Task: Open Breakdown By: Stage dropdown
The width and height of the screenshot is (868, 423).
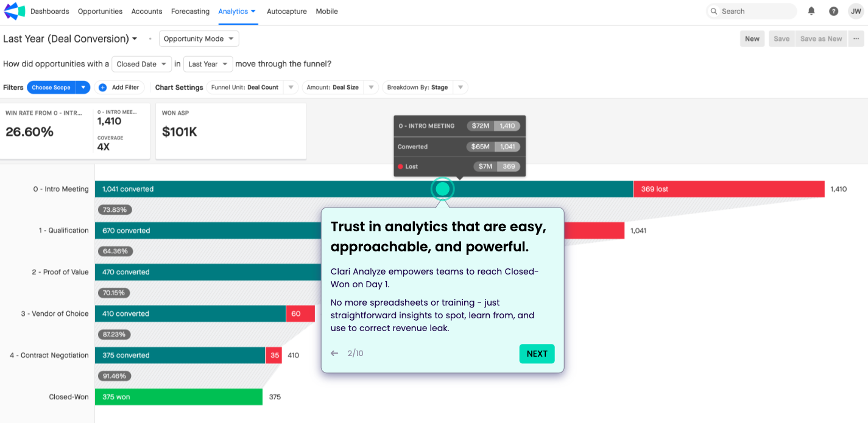Action: point(425,88)
